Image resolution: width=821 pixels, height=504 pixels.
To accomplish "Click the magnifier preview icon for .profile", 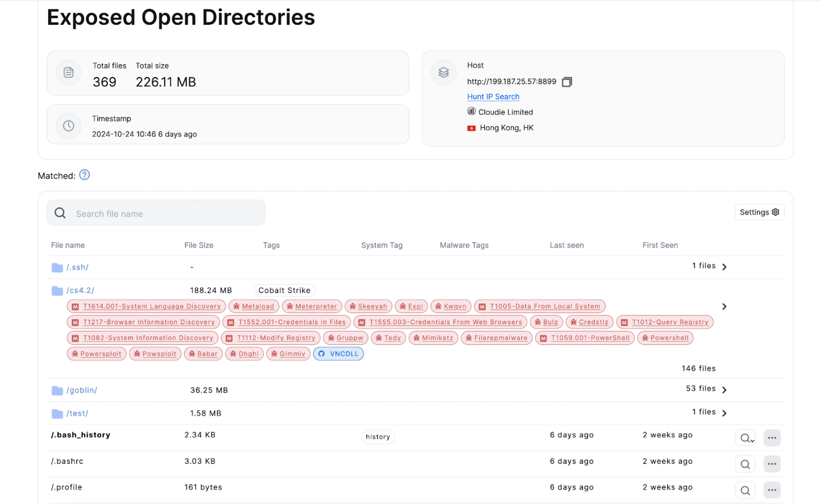I will (745, 490).
